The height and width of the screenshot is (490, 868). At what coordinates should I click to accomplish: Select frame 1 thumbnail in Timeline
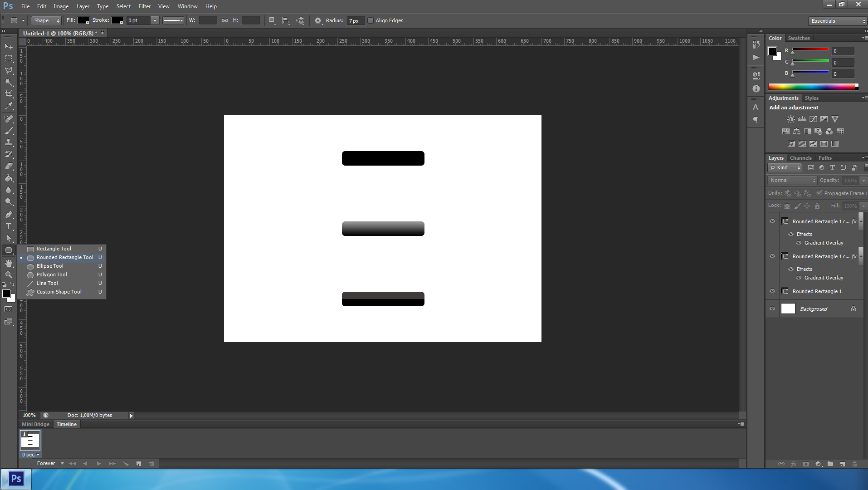pos(30,441)
